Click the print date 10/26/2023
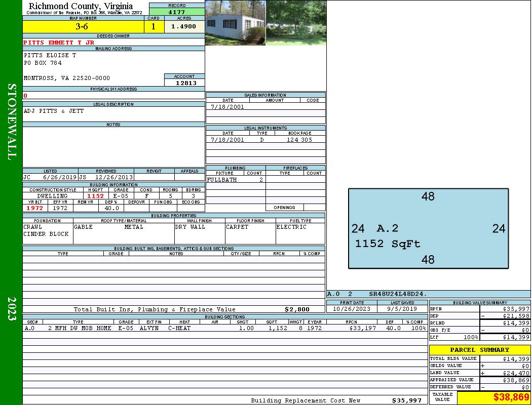This screenshot has width=532, height=405. 352,309
